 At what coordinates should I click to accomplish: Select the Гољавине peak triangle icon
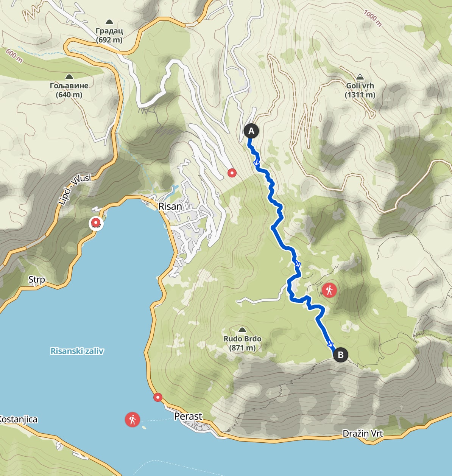69,77
